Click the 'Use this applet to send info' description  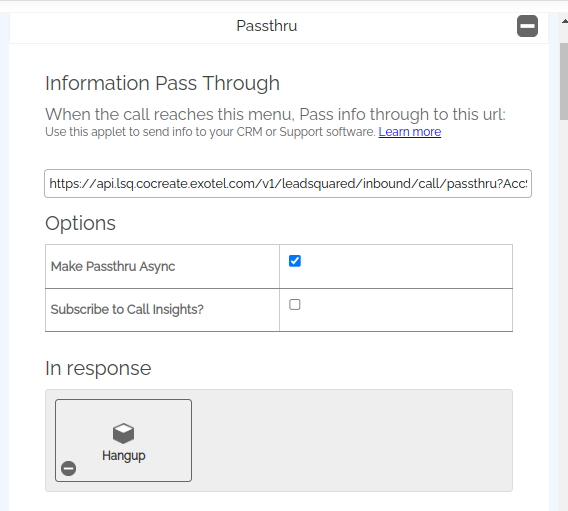(x=210, y=132)
